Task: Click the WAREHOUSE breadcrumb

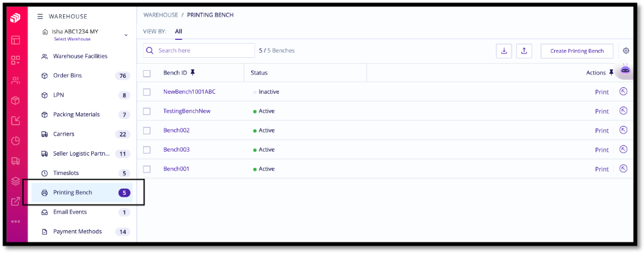Action: pyautogui.click(x=161, y=15)
